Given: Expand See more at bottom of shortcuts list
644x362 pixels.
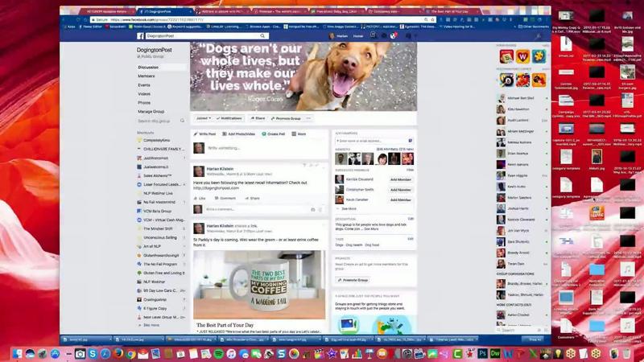Looking at the screenshot, I should [151, 325].
